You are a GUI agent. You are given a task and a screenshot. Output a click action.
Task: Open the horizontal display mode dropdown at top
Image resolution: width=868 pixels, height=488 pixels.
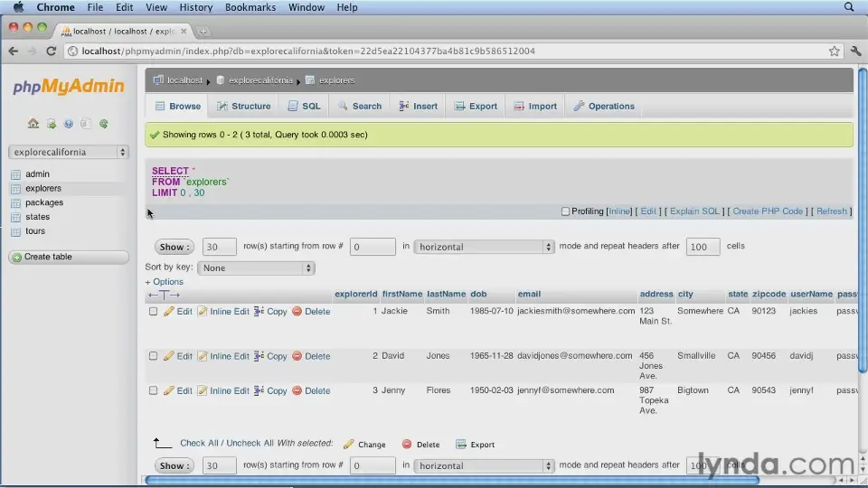coord(484,247)
